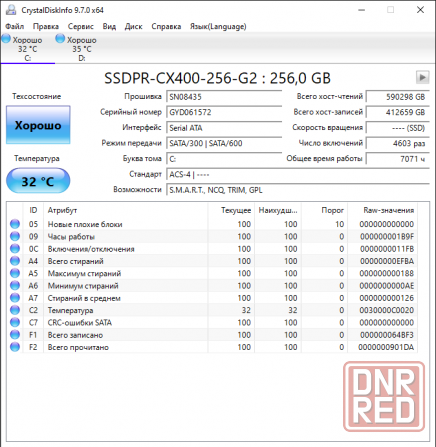
Task: Open the Справка menu
Action: click(166, 26)
